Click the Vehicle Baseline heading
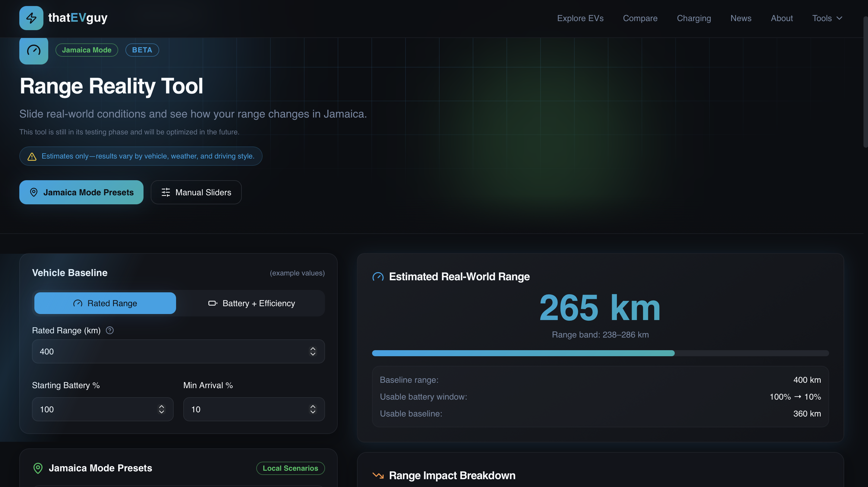Image resolution: width=868 pixels, height=487 pixels. point(70,273)
